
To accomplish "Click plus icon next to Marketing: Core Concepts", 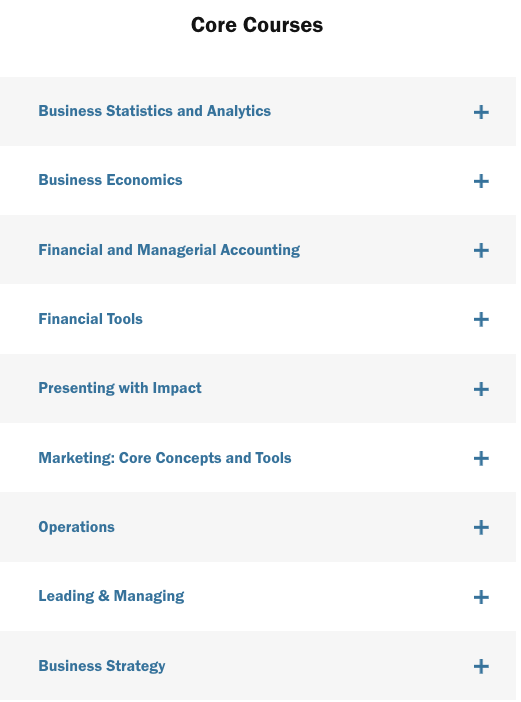I will [481, 458].
